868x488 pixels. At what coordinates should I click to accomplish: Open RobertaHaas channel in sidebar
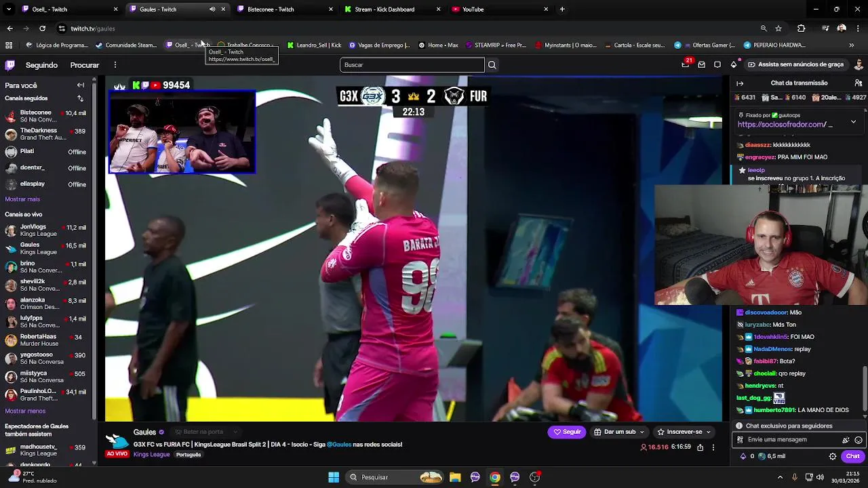[46, 340]
